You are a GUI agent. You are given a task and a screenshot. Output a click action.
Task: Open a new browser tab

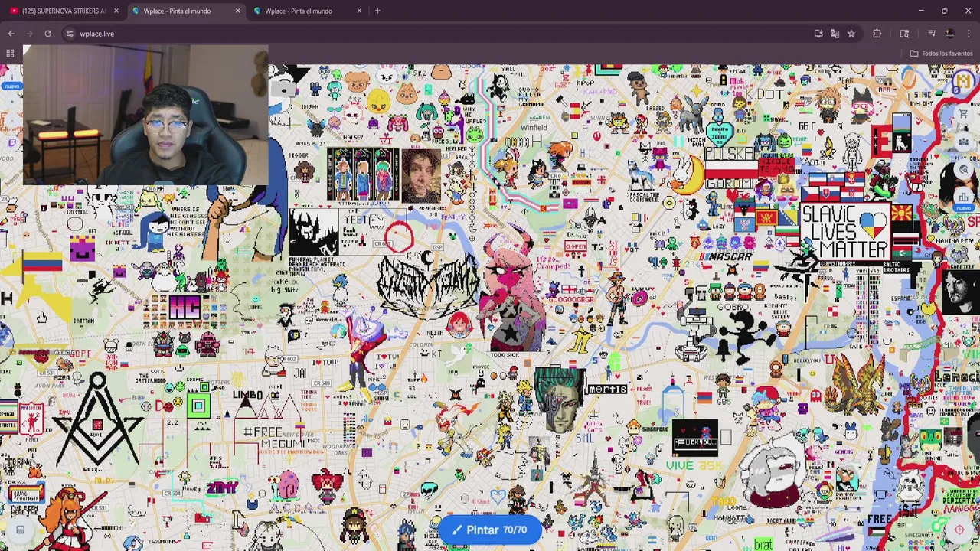click(377, 11)
